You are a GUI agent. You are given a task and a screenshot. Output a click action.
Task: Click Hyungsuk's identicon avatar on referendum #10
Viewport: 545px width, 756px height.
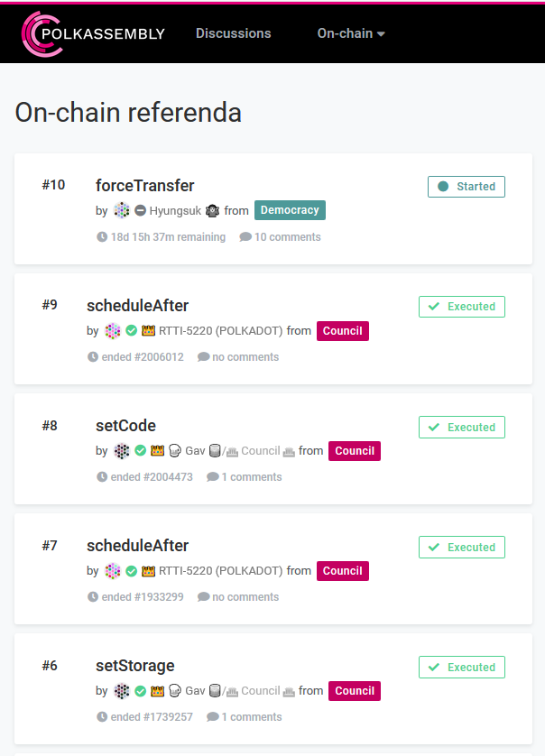click(x=122, y=211)
